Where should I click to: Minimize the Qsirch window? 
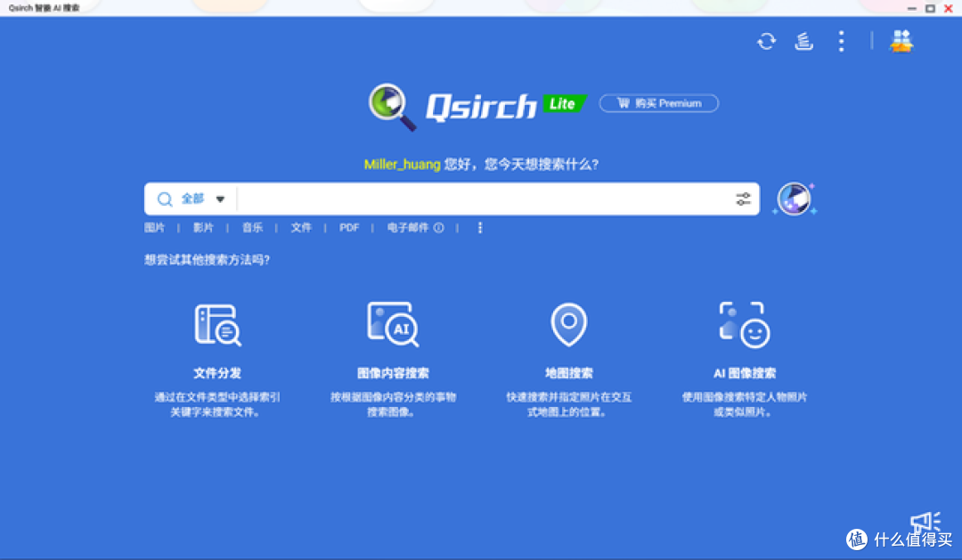tap(912, 9)
